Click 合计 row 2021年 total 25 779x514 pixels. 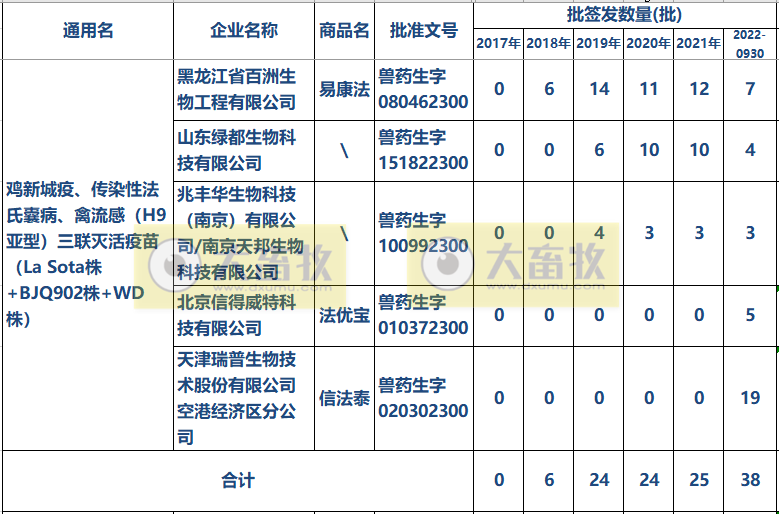(699, 481)
